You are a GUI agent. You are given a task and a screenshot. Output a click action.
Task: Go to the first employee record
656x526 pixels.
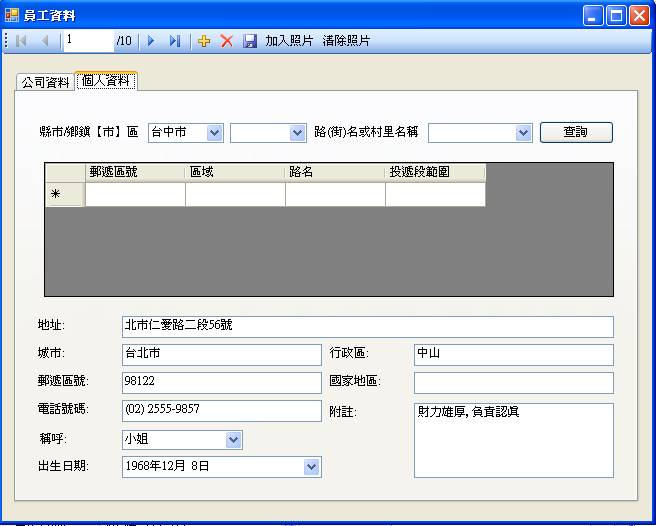[x=22, y=41]
